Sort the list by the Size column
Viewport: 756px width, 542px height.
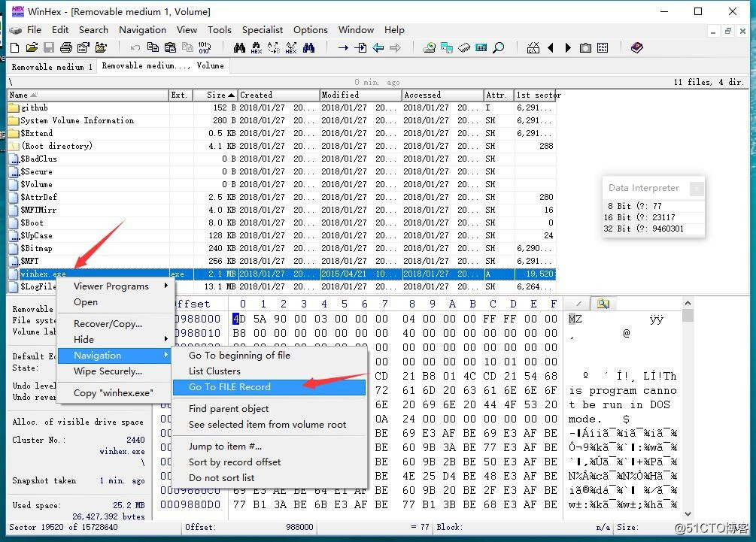coord(216,95)
